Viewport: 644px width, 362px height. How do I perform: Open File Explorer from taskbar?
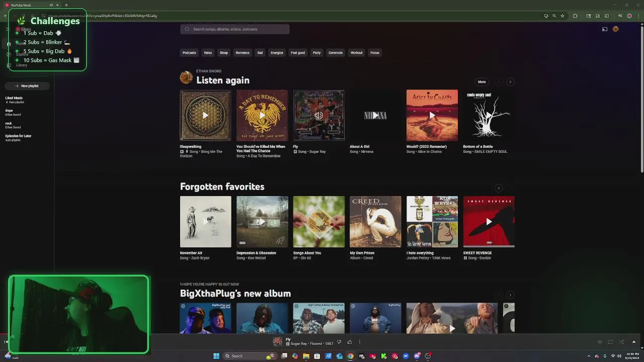[x=306, y=356]
